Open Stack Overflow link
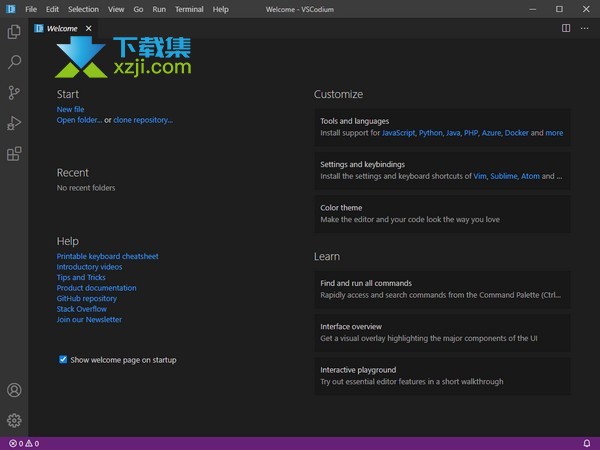The height and width of the screenshot is (450, 600). [x=82, y=309]
